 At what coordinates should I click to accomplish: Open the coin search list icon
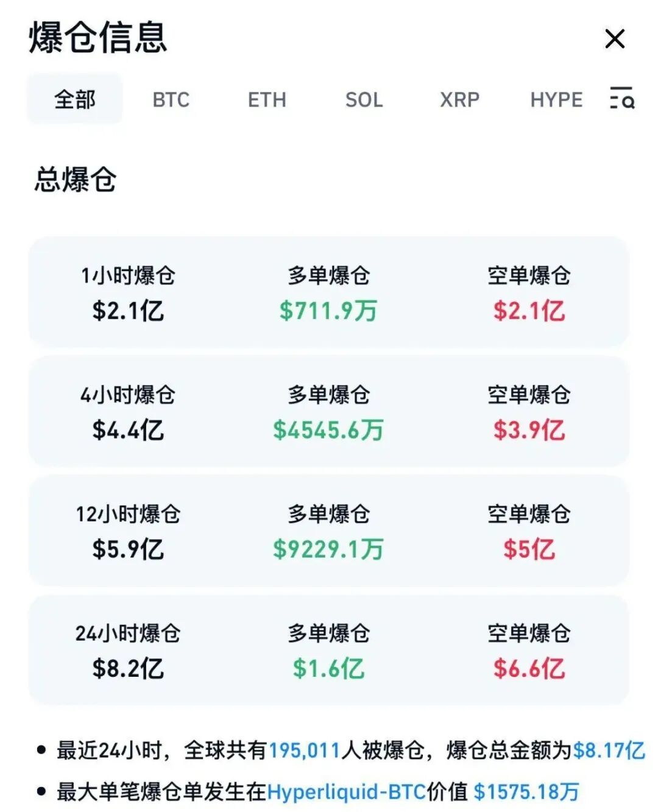coord(622,99)
